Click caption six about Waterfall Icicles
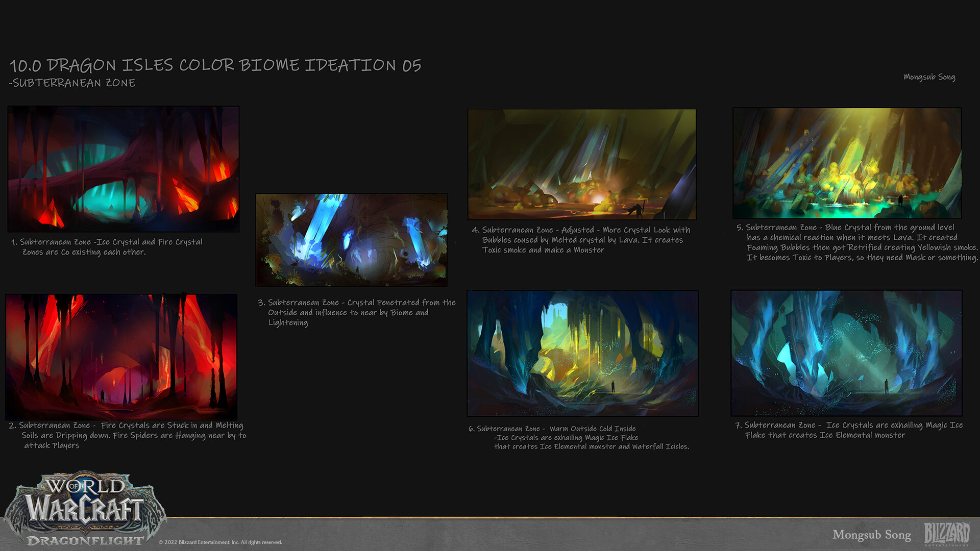980x551 pixels. 579,438
